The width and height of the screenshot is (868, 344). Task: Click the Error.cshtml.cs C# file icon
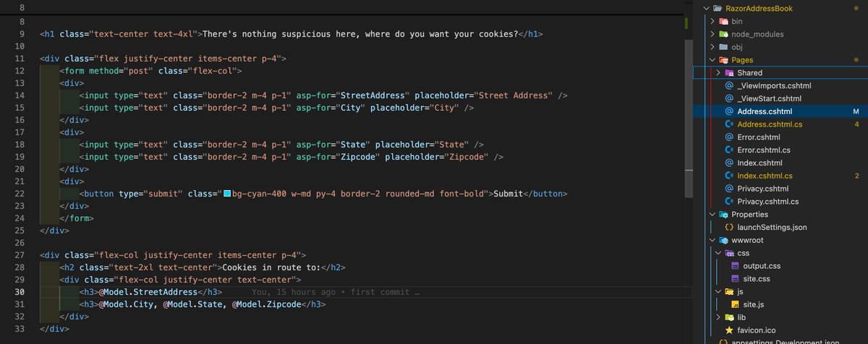(729, 150)
